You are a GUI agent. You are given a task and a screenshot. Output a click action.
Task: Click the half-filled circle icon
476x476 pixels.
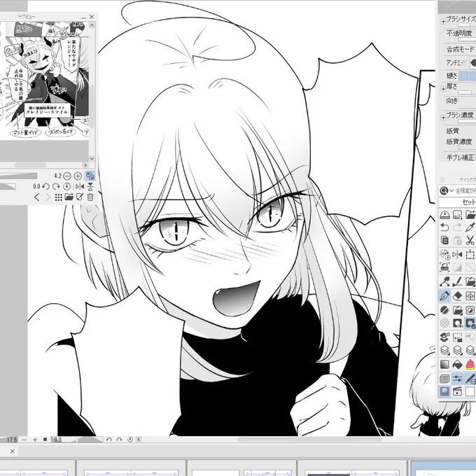444,310
